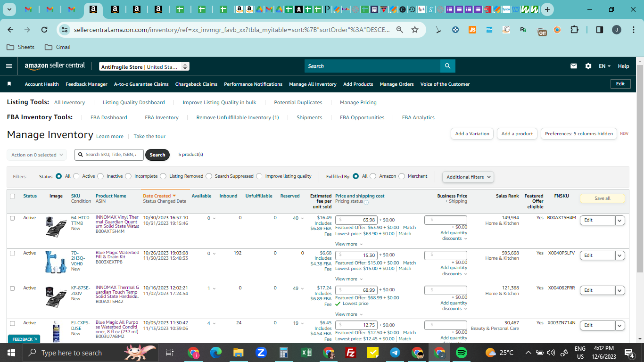The width and height of the screenshot is (644, 362).
Task: Close the Feedback tab with its X
Action: pyautogui.click(x=36, y=339)
